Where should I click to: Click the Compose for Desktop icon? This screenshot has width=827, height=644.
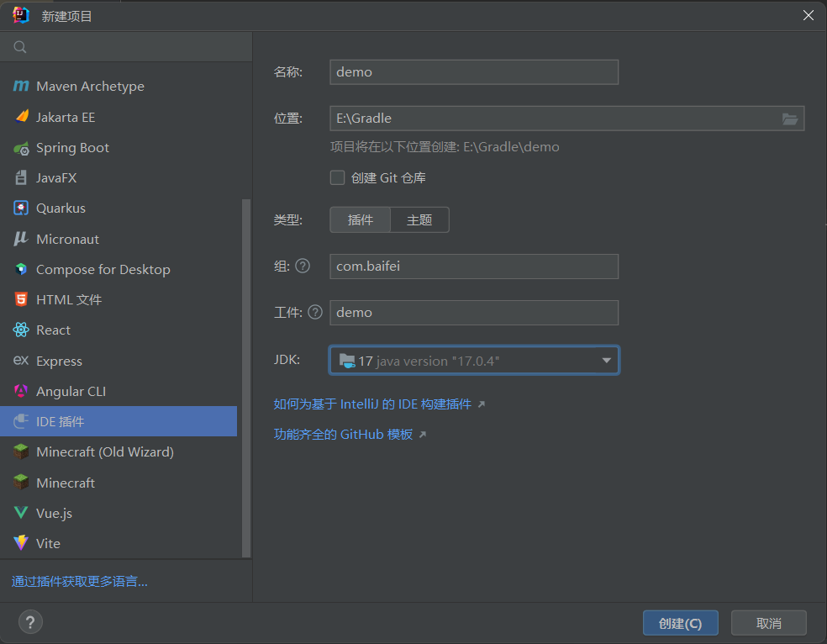(x=21, y=270)
